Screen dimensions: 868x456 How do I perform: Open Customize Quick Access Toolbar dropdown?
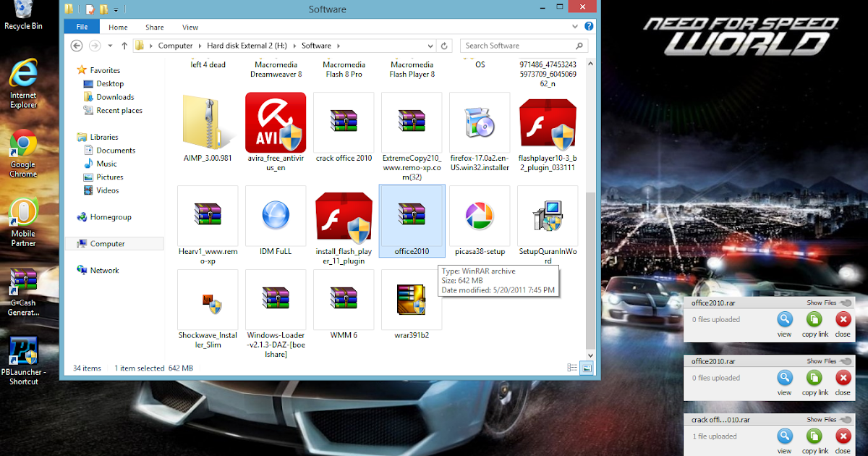click(x=116, y=9)
